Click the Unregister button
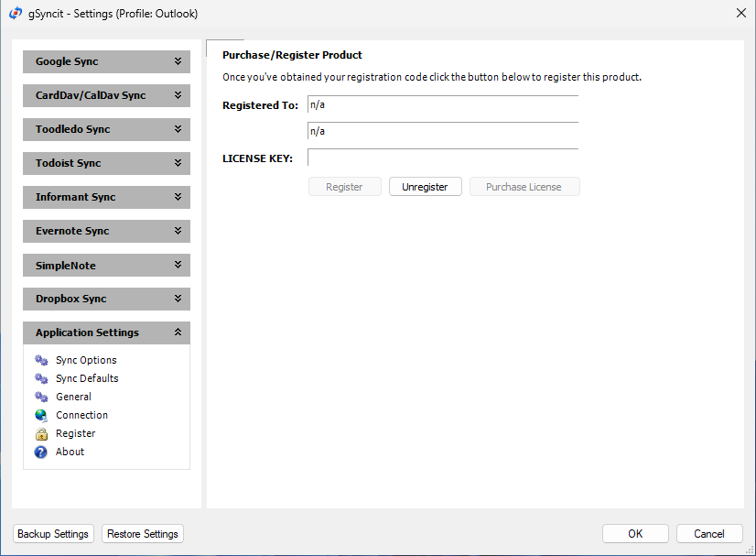This screenshot has height=556, width=756. (426, 187)
